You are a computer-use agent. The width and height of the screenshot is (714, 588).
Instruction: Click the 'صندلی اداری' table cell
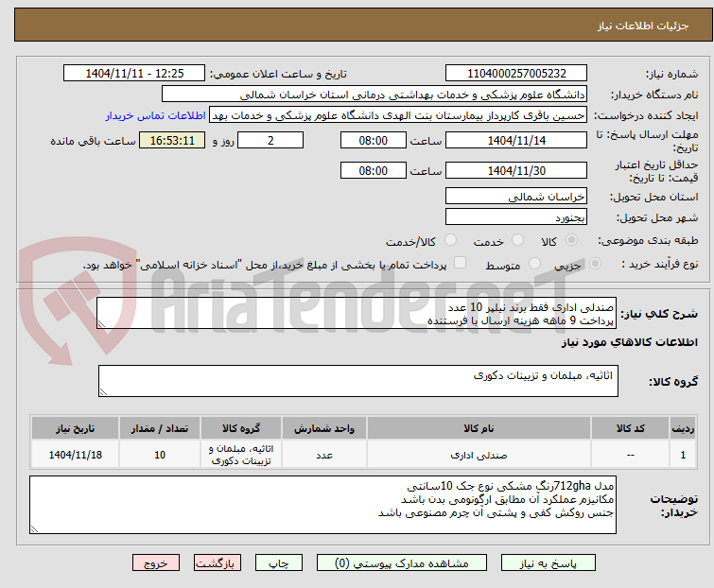click(479, 455)
